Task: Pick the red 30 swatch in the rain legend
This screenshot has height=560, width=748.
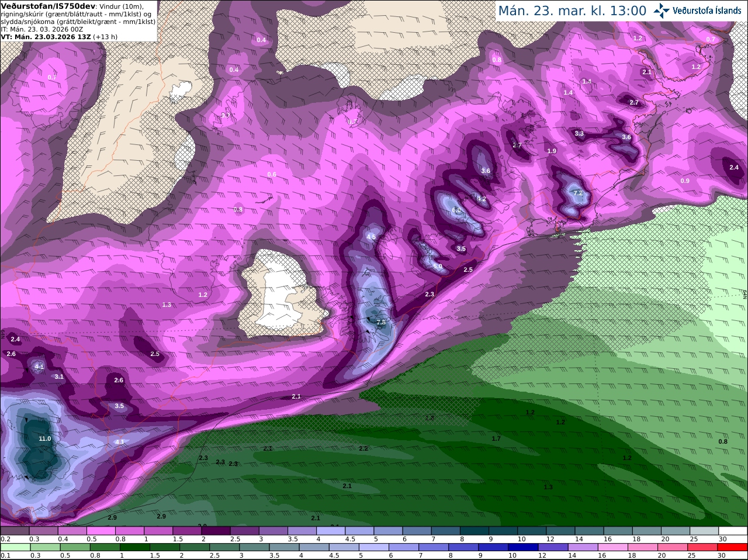Action: click(x=732, y=547)
